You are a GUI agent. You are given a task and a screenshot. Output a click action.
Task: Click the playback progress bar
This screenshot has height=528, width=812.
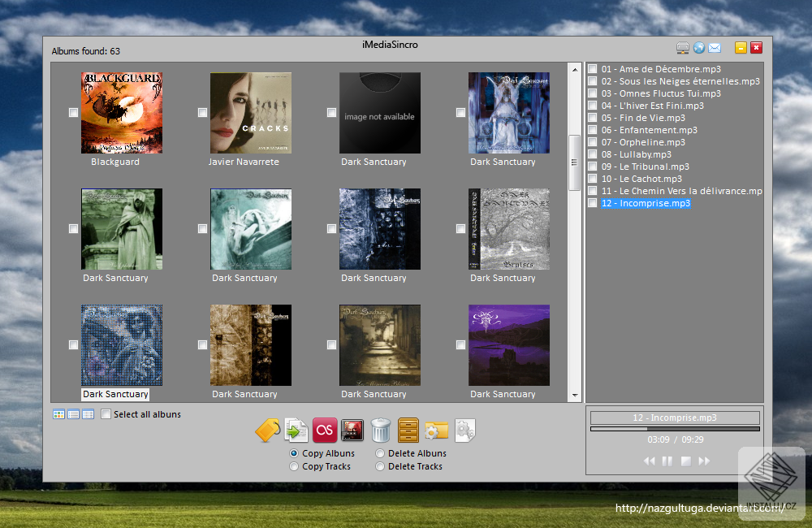coord(675,429)
